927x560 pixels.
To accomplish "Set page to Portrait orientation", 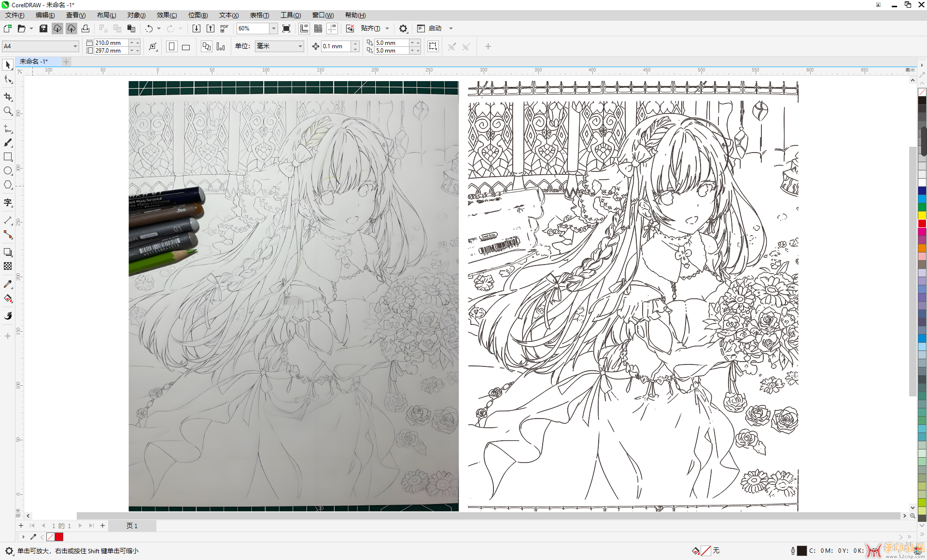I will 171,46.
